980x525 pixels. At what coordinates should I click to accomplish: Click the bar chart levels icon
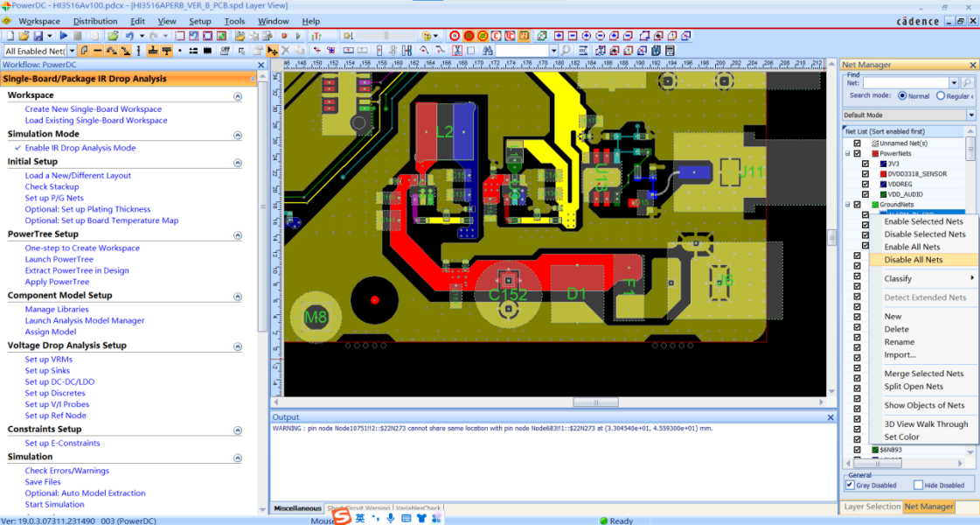(x=316, y=36)
